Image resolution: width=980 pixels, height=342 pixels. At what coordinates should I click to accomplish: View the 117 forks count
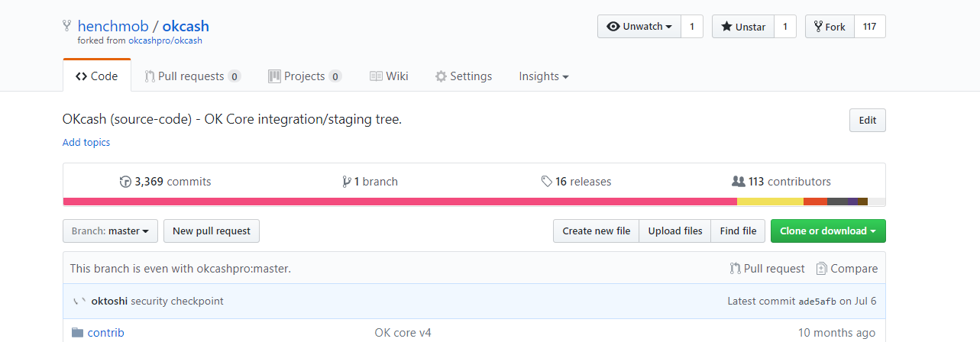pyautogui.click(x=870, y=27)
